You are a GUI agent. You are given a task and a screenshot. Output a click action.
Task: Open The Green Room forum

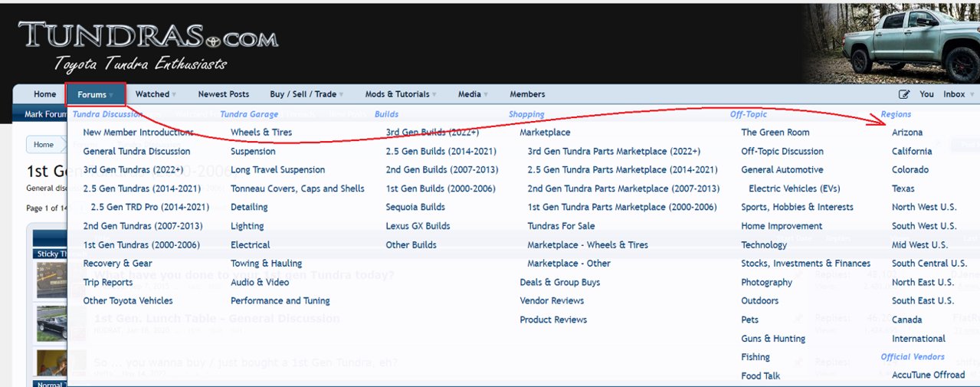775,133
